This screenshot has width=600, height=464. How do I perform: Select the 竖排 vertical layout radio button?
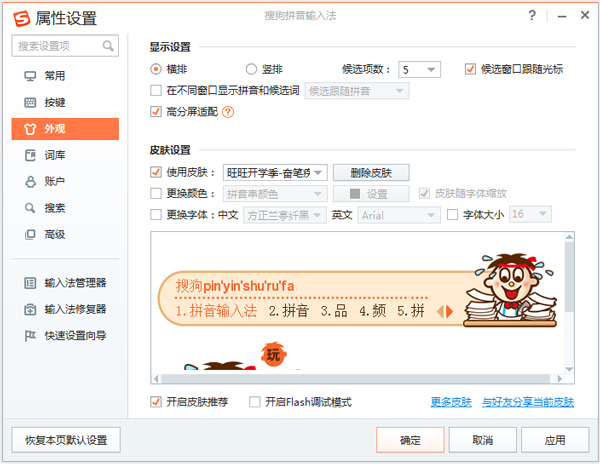[x=251, y=69]
